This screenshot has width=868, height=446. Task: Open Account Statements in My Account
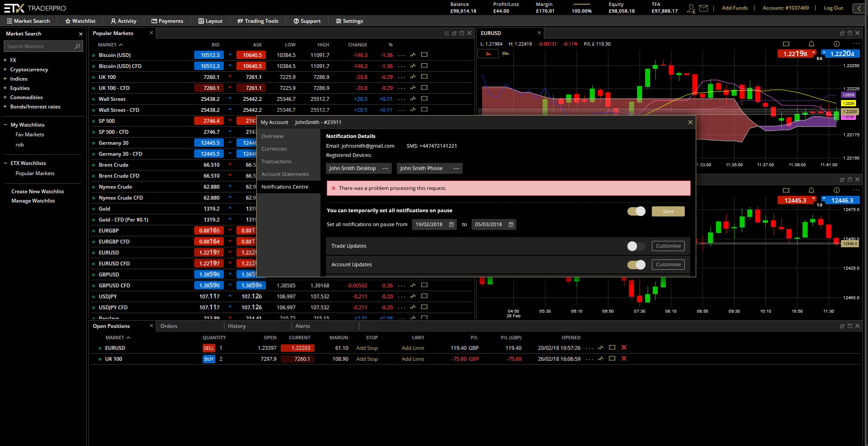285,174
